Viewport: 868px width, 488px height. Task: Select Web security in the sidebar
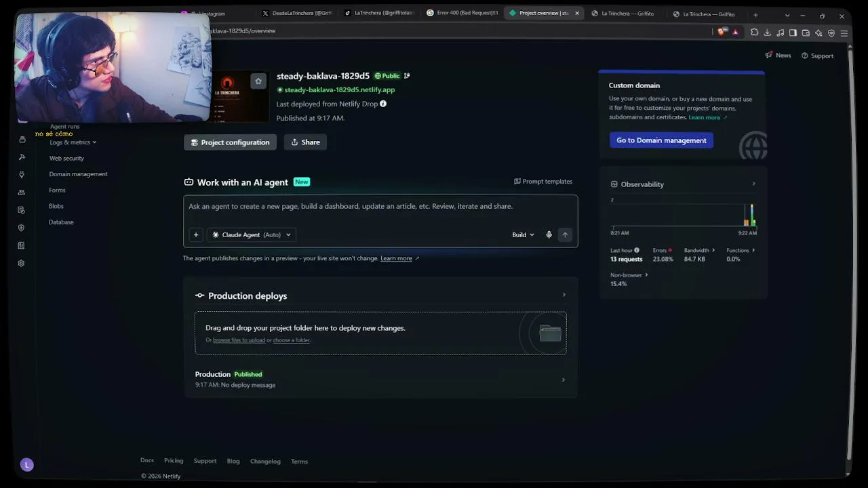click(x=66, y=158)
